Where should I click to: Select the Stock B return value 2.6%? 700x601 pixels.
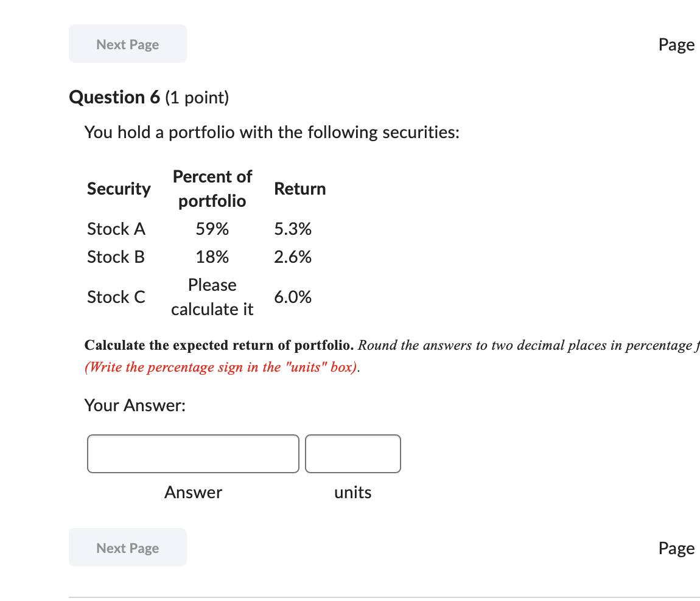(293, 257)
